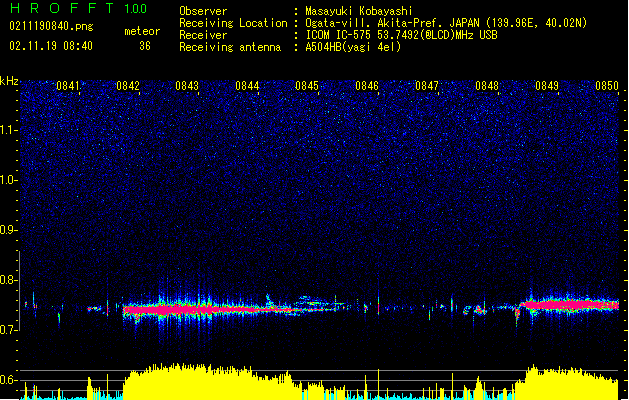Click the 1.0 kHz axis label
Image resolution: width=629 pixels, height=400 pixels.
coord(9,180)
